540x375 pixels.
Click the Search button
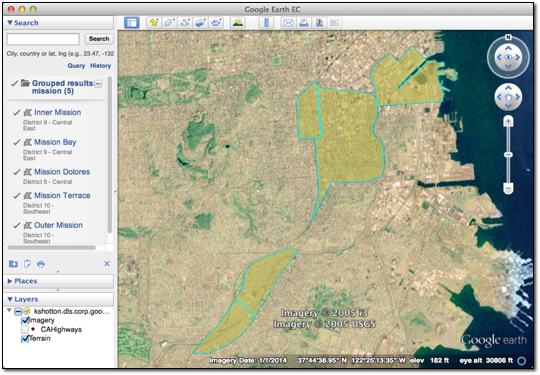[99, 39]
